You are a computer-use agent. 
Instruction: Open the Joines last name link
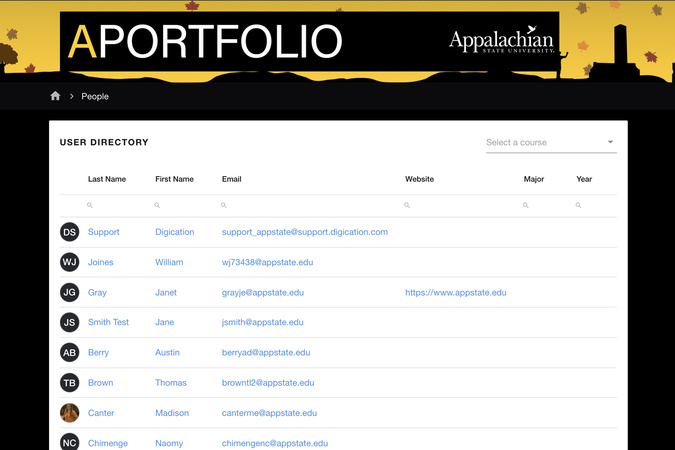coord(100,262)
